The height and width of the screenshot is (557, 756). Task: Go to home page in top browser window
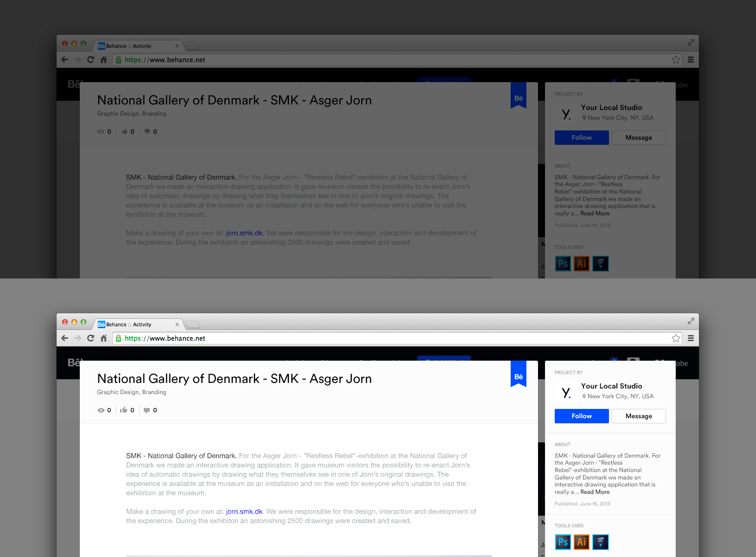pyautogui.click(x=103, y=59)
